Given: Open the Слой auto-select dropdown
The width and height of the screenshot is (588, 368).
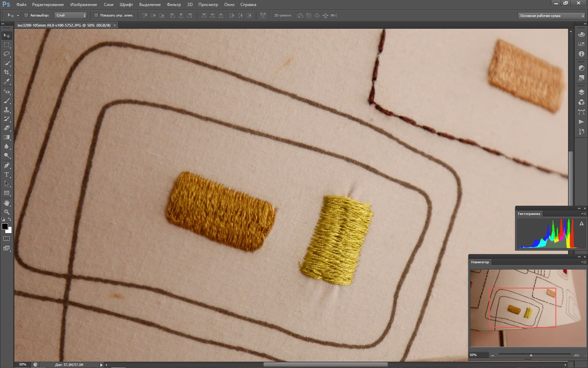Looking at the screenshot, I should coord(71,15).
